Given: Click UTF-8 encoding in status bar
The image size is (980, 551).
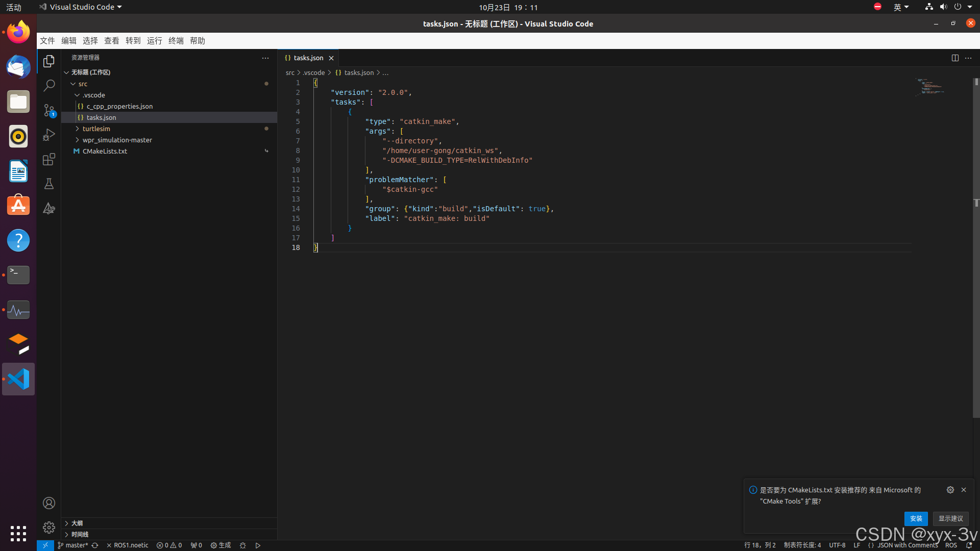Looking at the screenshot, I should pyautogui.click(x=837, y=545).
